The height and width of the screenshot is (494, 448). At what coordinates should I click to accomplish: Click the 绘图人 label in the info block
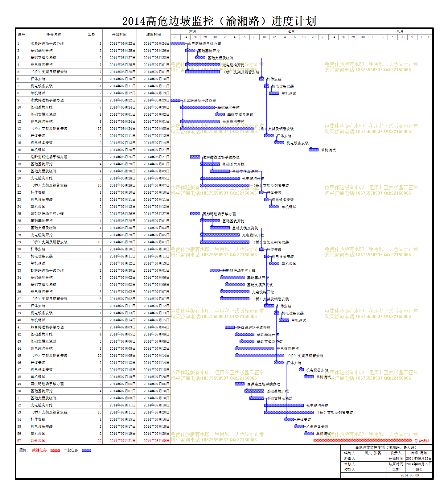point(350,459)
